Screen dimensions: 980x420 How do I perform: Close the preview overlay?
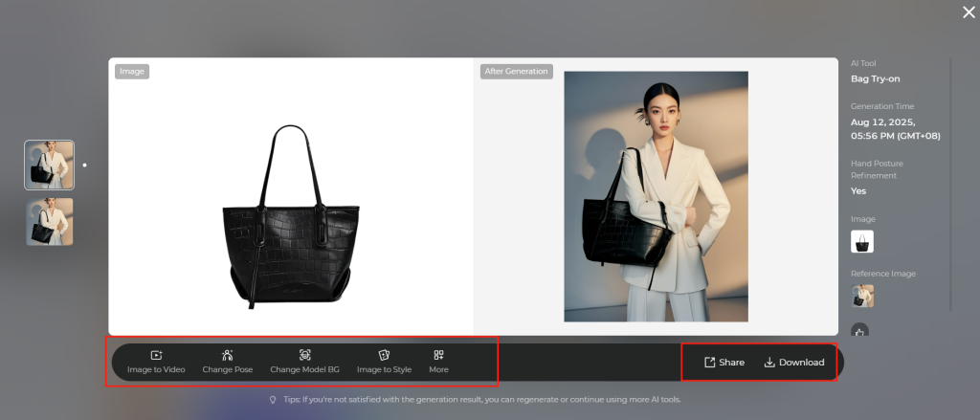click(969, 11)
